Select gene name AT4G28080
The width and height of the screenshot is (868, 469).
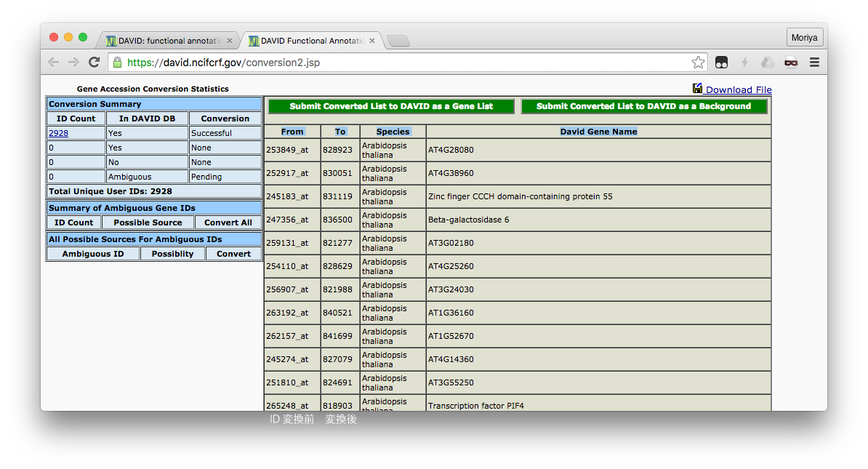pos(451,150)
